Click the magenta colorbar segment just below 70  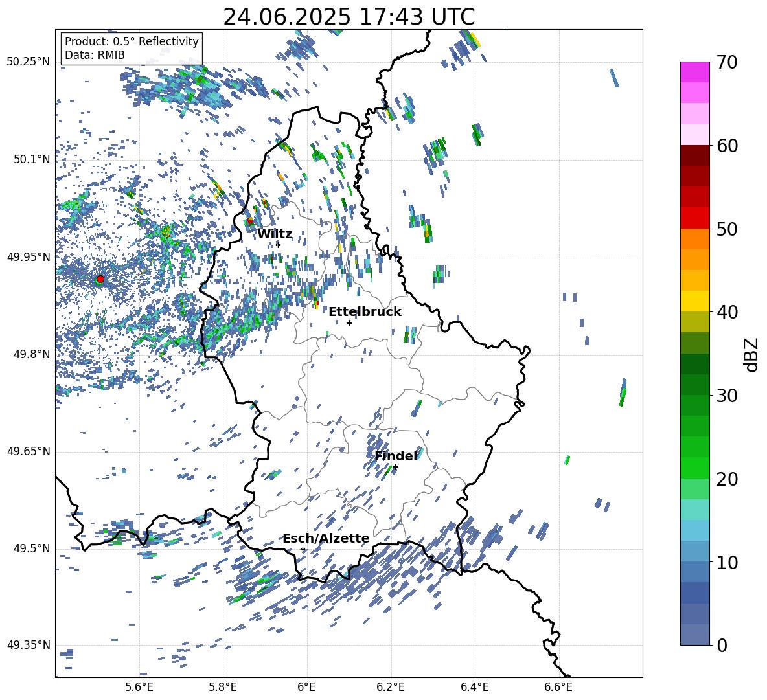coord(694,72)
